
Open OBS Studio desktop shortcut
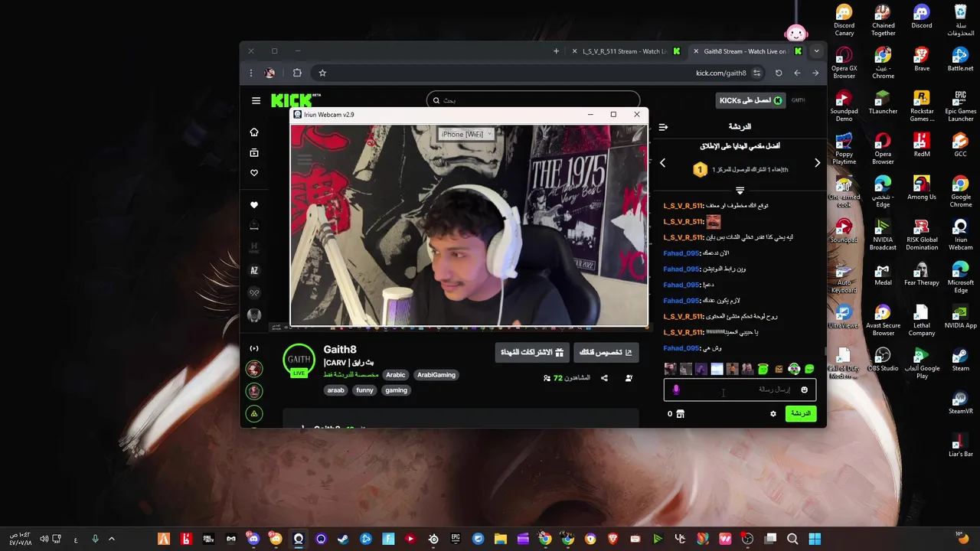[x=883, y=360]
